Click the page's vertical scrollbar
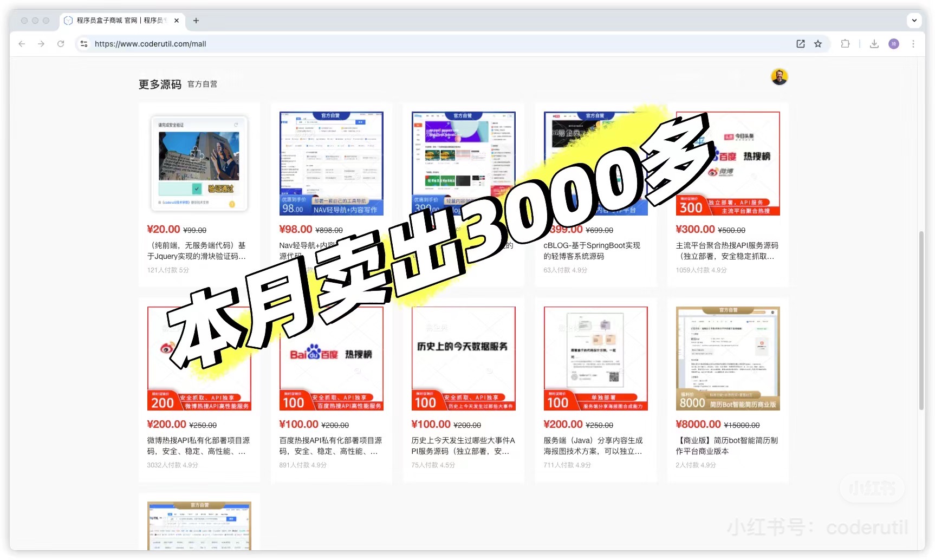935x560 pixels. coord(921,321)
